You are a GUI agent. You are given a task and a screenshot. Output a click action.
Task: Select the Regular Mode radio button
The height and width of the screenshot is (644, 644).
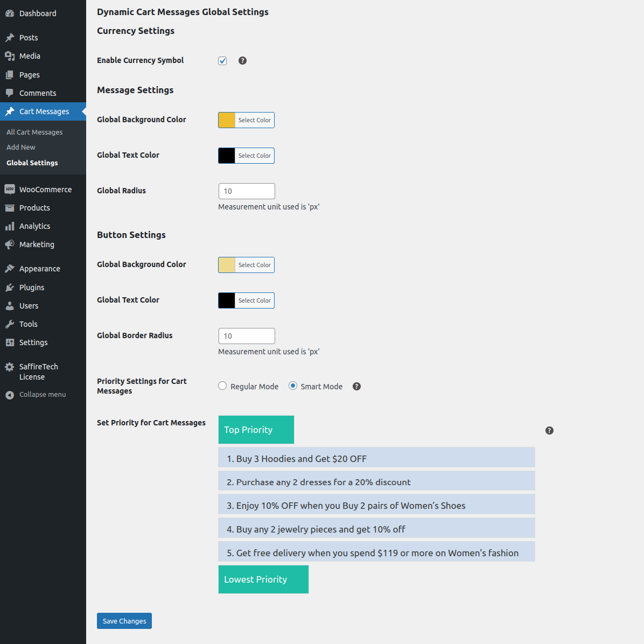click(222, 386)
